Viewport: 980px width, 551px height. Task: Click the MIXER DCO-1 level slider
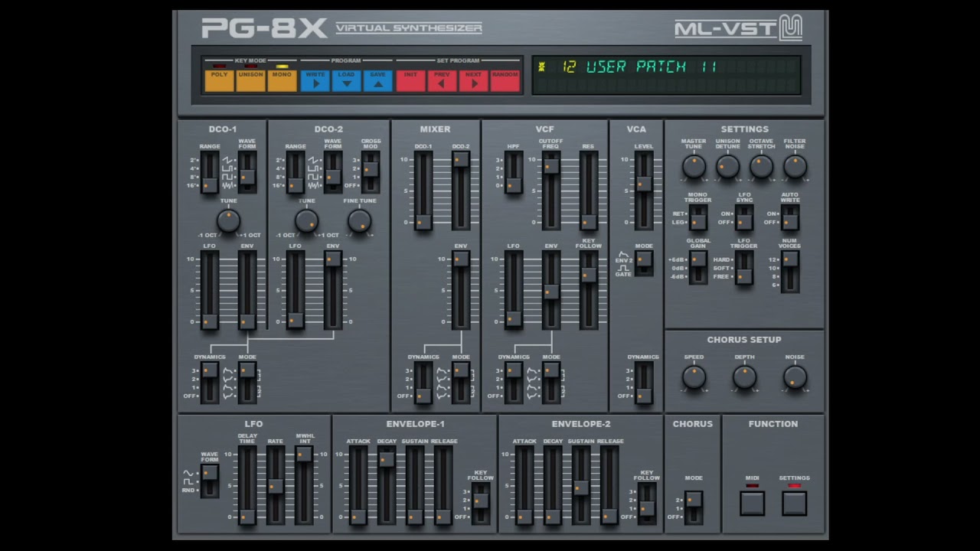click(423, 191)
